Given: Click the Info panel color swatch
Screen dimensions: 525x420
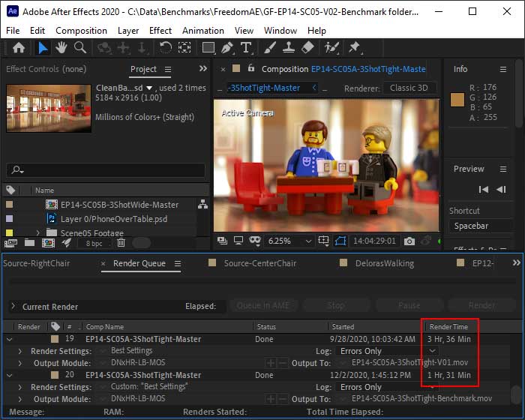Looking at the screenshot, I should pyautogui.click(x=457, y=100).
